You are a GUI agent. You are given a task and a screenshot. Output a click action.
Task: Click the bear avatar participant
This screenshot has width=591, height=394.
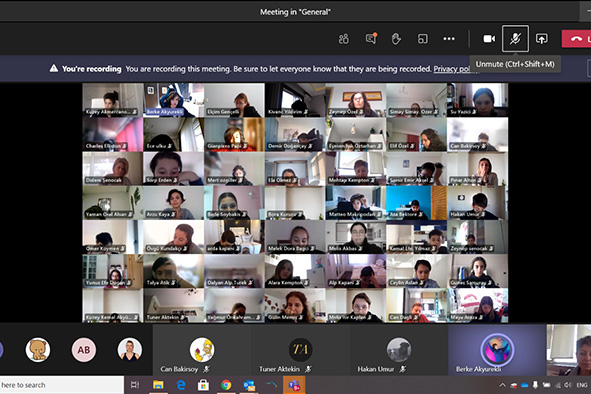(38, 350)
